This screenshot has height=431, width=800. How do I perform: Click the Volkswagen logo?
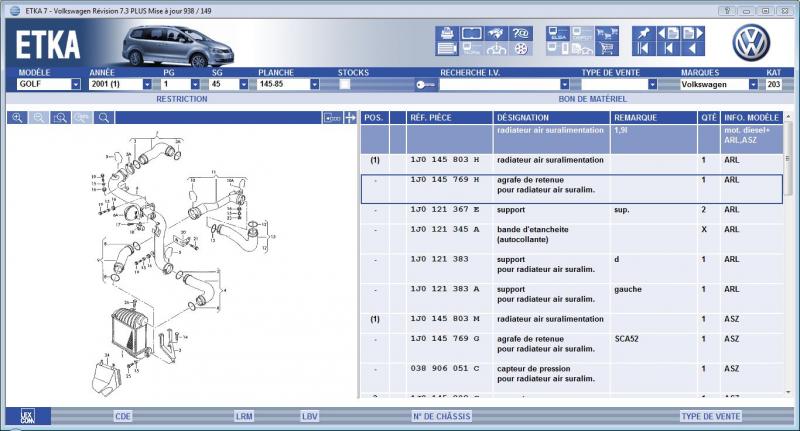point(751,43)
